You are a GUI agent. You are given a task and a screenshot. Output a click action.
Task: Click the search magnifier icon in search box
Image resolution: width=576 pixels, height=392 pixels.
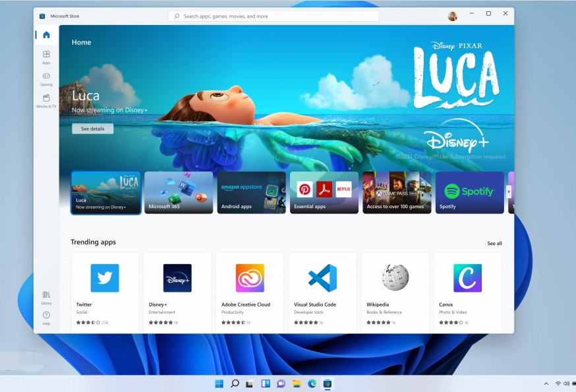pos(177,16)
